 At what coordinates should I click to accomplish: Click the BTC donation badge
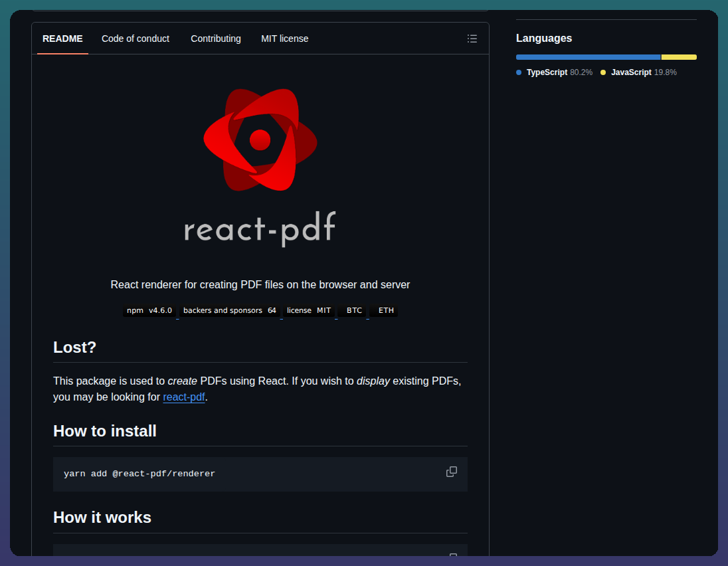click(x=352, y=310)
